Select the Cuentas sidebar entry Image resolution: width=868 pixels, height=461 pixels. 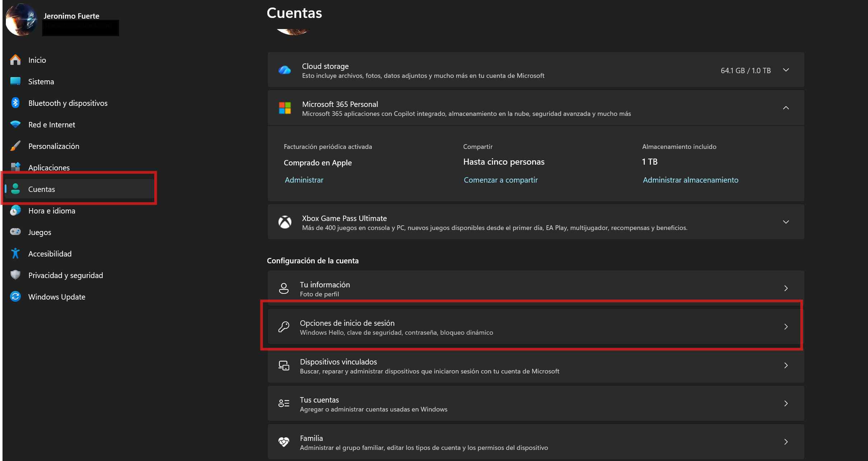[x=80, y=189]
